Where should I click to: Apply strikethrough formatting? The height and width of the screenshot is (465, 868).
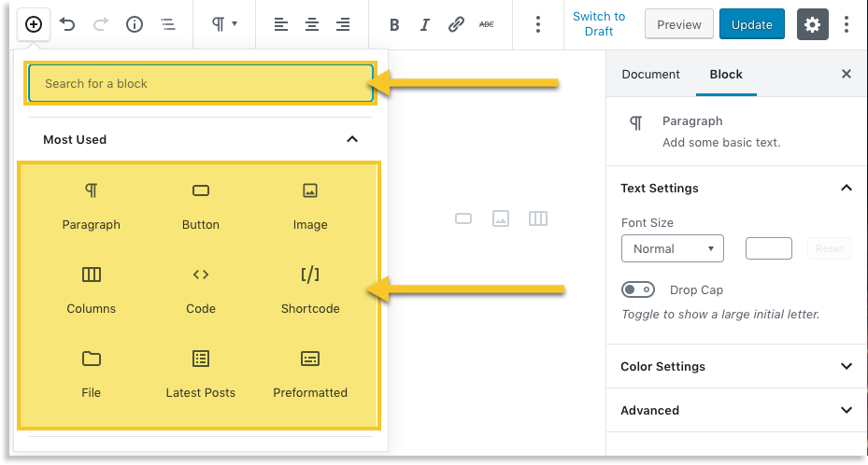[x=486, y=24]
